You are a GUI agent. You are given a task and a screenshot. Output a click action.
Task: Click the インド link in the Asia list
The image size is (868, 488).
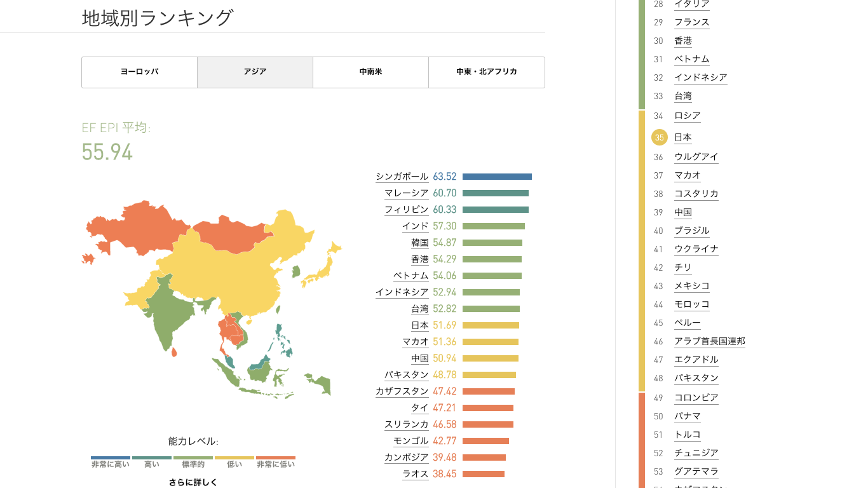click(416, 226)
